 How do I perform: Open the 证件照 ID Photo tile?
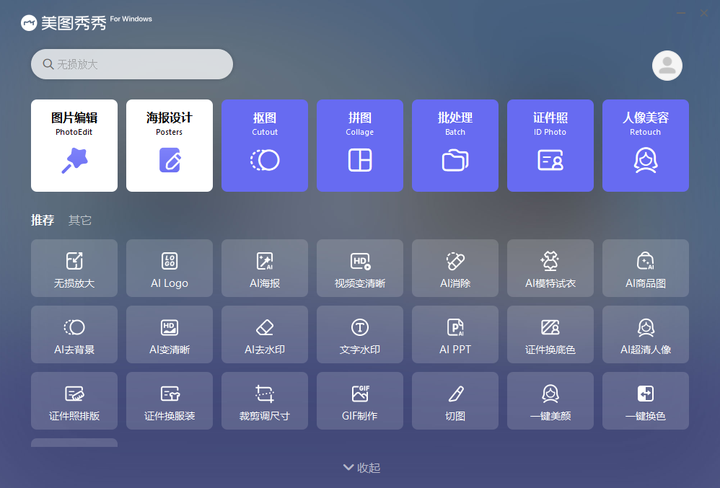click(x=550, y=146)
